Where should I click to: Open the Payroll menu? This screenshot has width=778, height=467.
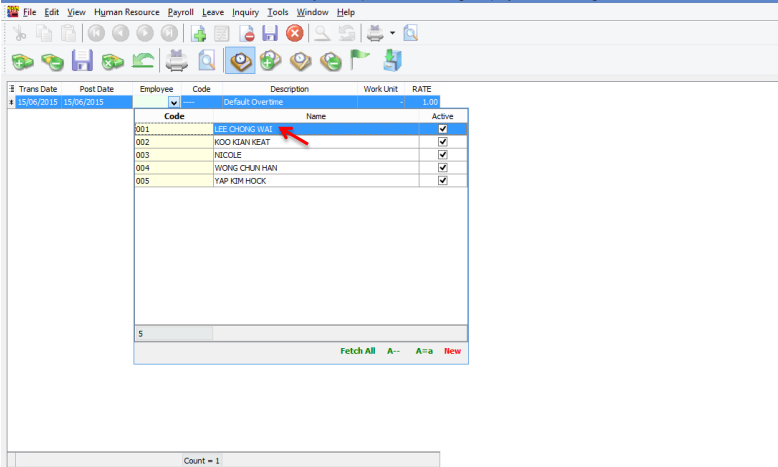(x=181, y=12)
